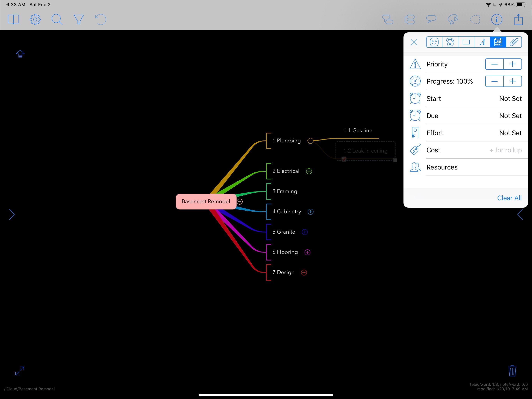Expand the 4 Cabinetry branch
The image size is (532, 399).
click(x=310, y=212)
